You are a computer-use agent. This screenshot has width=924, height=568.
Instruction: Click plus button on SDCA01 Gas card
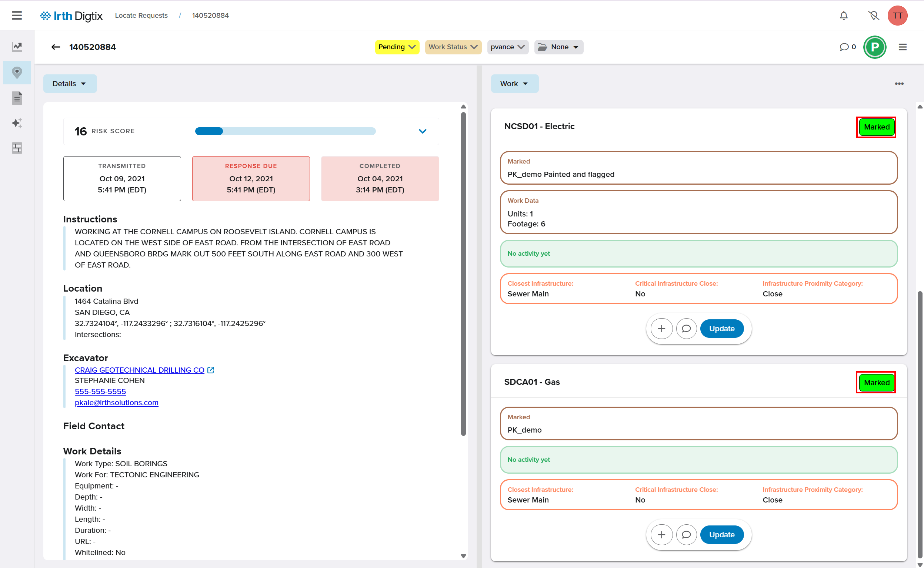click(x=661, y=535)
